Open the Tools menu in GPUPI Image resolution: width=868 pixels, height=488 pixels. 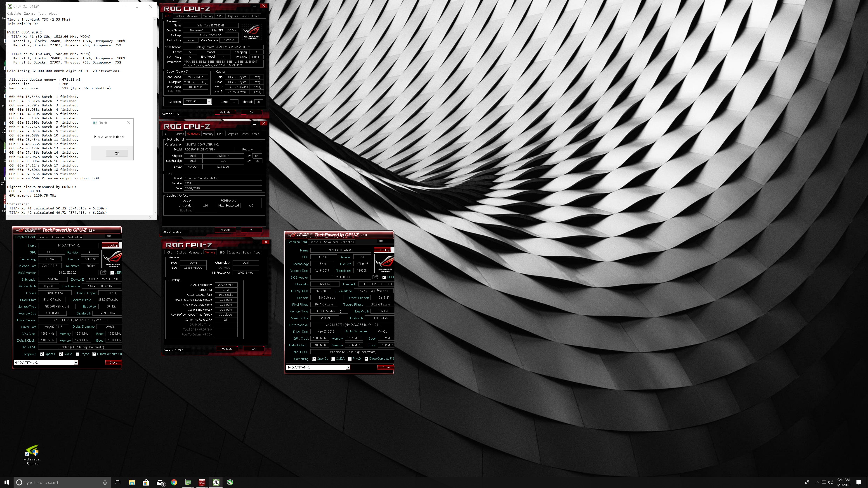(42, 14)
